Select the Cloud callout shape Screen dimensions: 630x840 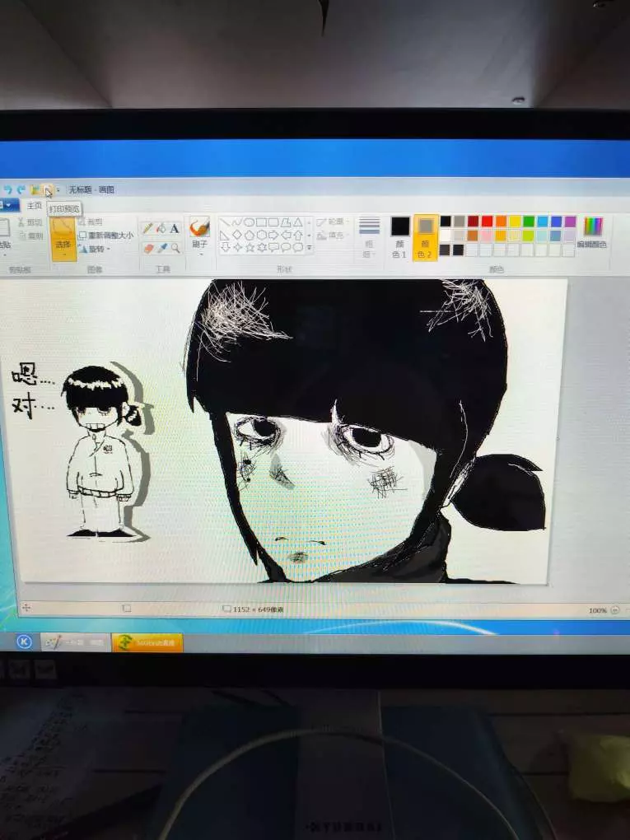pyautogui.click(x=298, y=248)
